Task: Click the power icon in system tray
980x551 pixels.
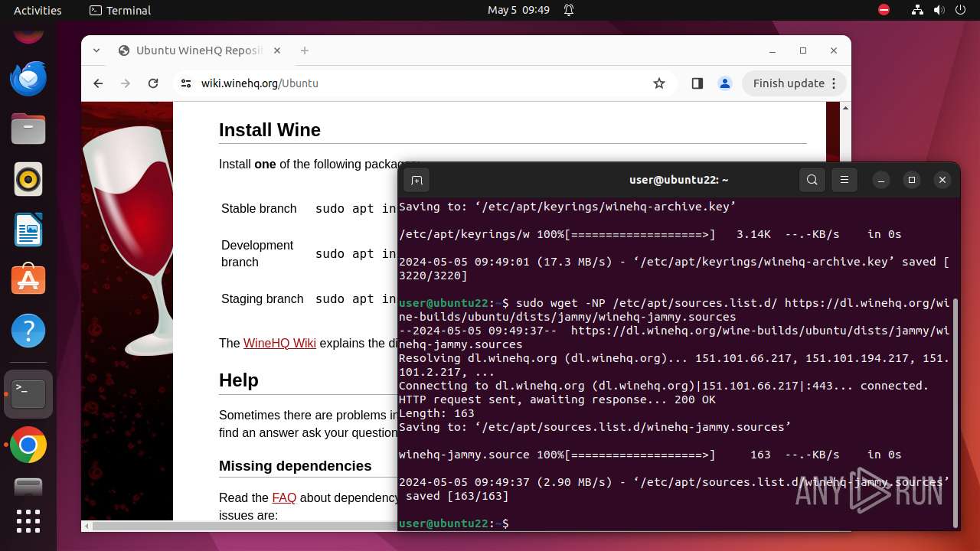Action: (961, 10)
